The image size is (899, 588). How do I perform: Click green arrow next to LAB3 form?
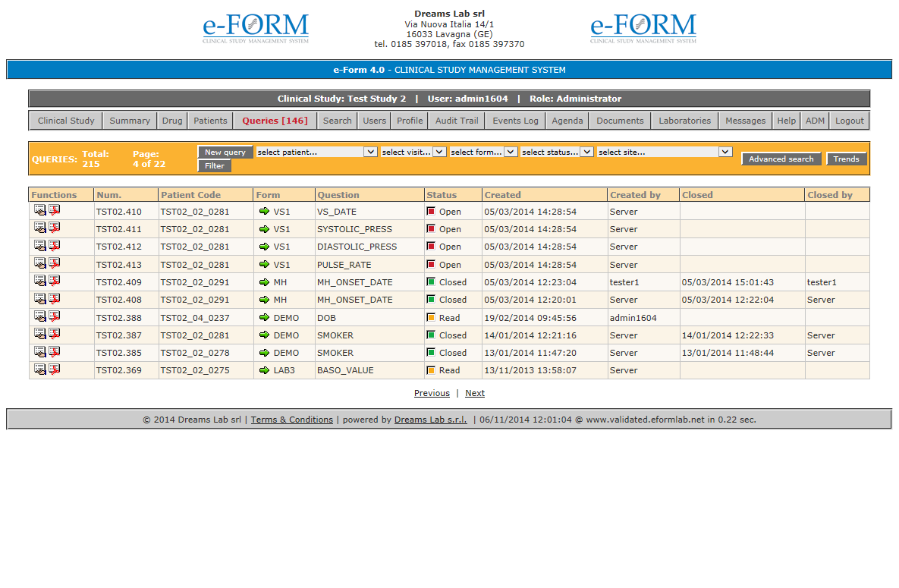264,370
